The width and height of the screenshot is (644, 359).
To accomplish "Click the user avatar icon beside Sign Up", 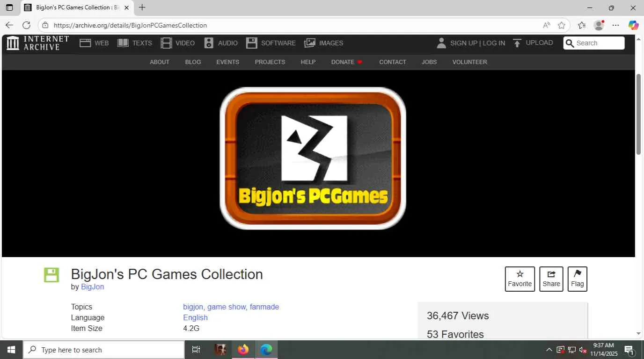I will [441, 43].
